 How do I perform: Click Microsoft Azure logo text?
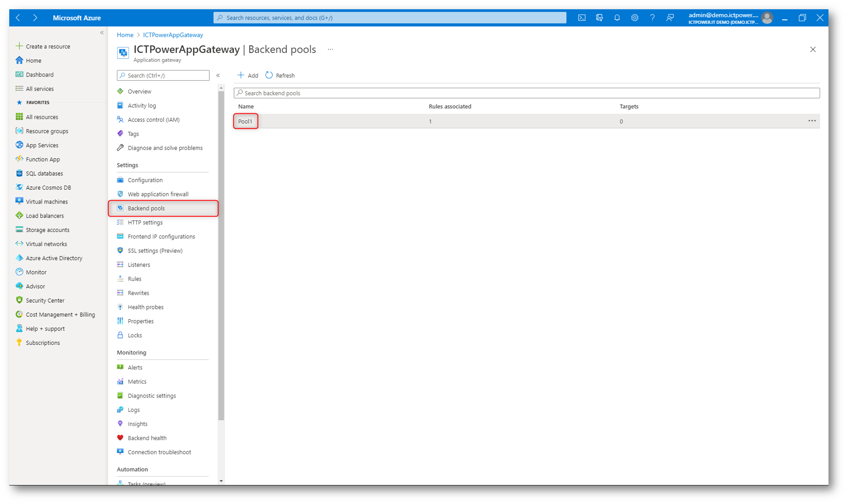77,18
